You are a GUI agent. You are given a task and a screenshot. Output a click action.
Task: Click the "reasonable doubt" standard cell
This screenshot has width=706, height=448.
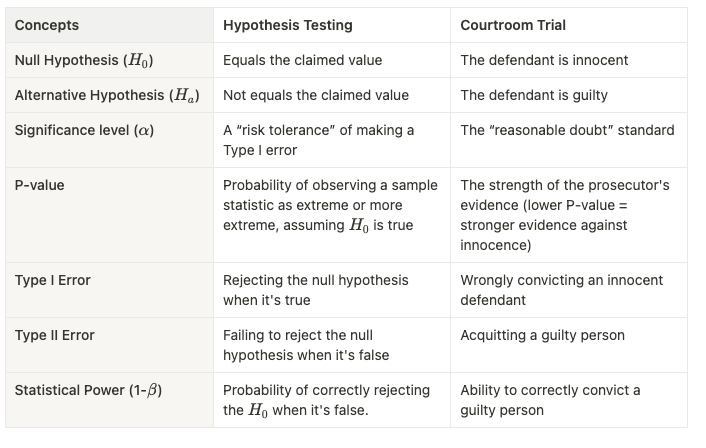tap(567, 130)
